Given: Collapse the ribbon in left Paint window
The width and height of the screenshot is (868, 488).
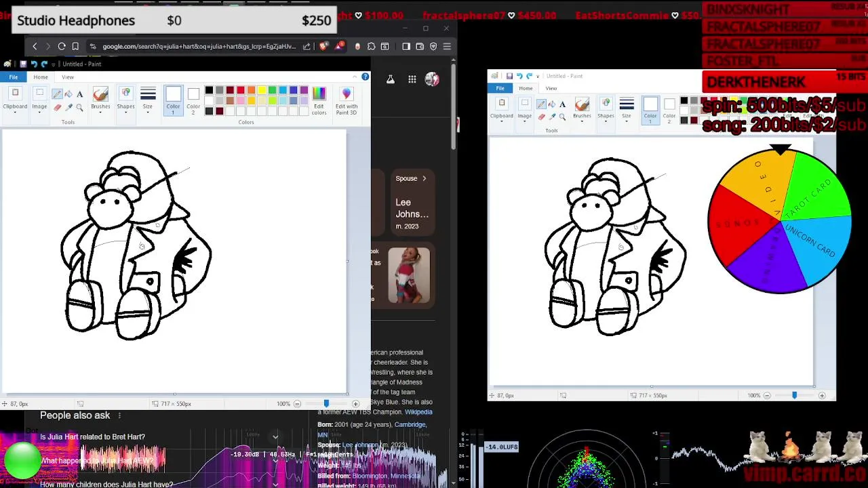Looking at the screenshot, I should (x=355, y=77).
